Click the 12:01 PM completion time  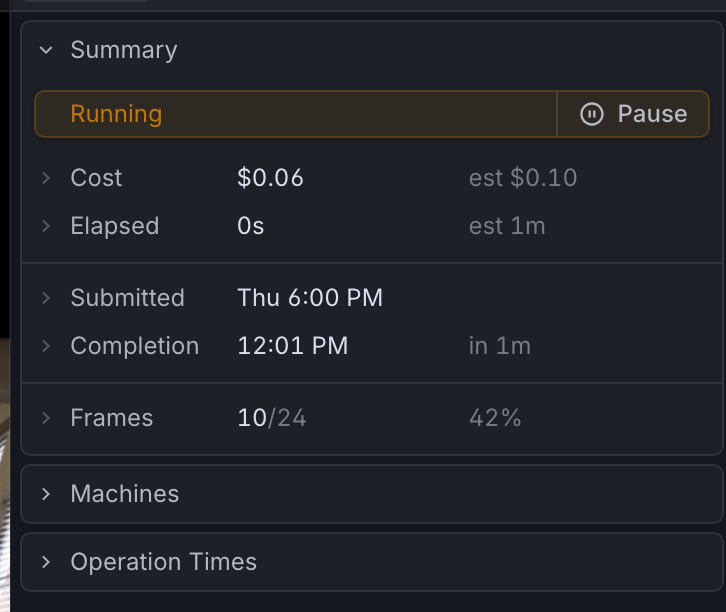tap(293, 346)
